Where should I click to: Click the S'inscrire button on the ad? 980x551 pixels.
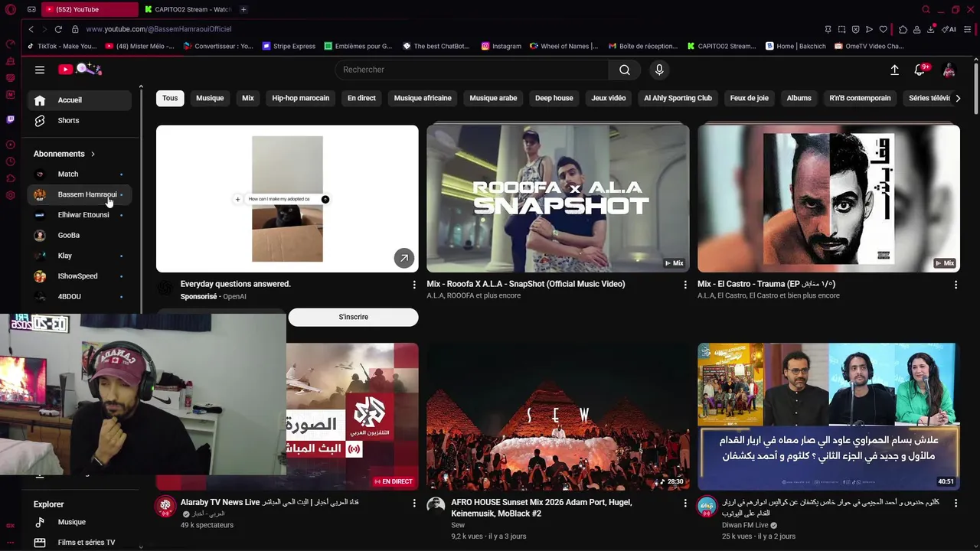click(x=353, y=317)
